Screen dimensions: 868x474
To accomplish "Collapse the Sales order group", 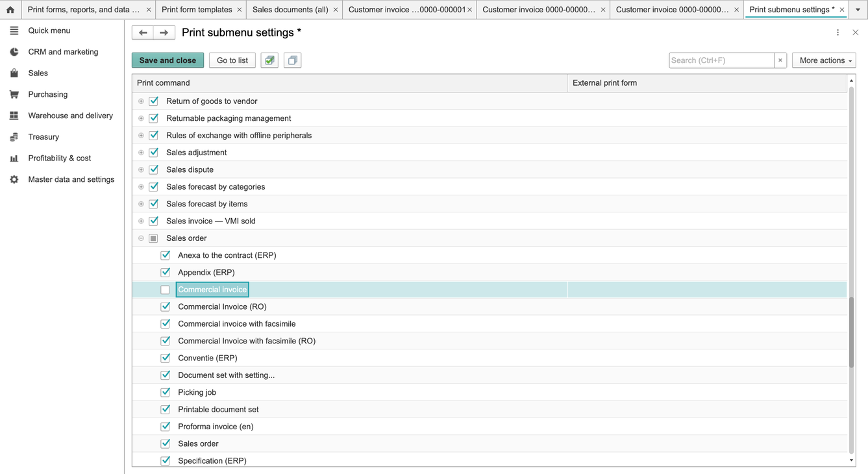I will (x=141, y=238).
